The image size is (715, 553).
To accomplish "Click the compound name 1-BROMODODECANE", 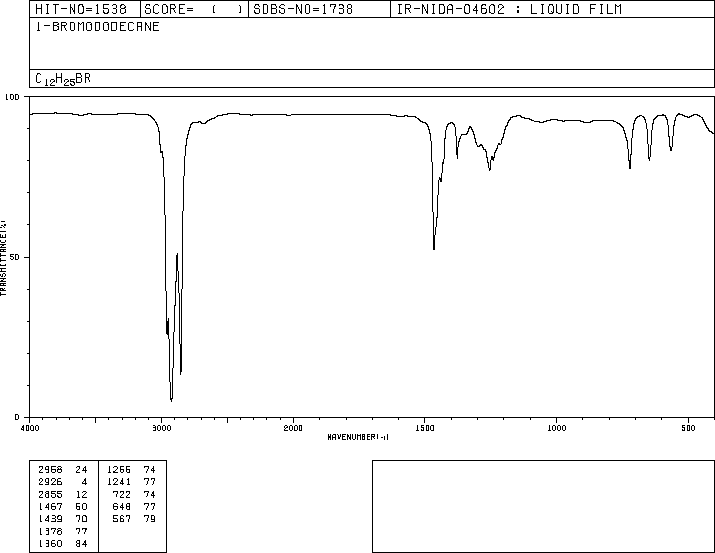I will click(98, 27).
